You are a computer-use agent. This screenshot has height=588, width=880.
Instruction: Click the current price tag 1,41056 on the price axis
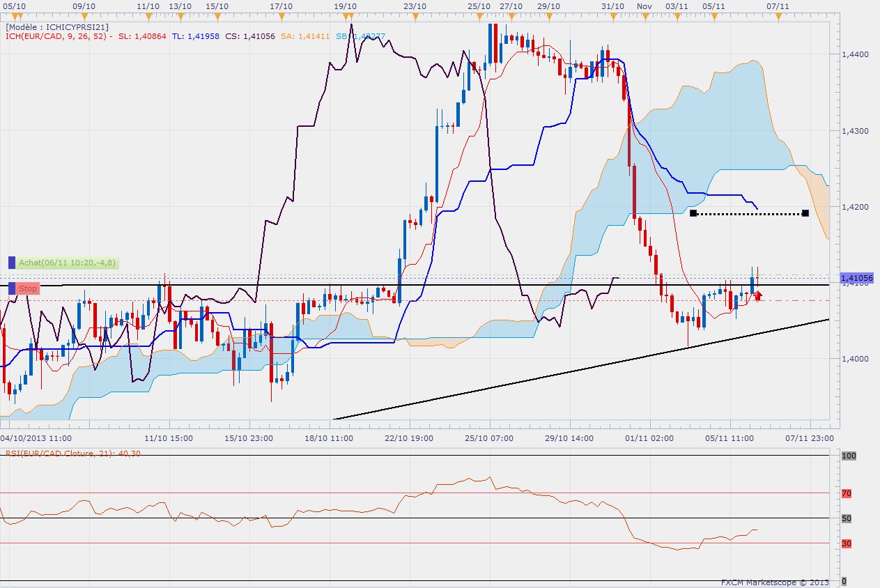tap(858, 277)
